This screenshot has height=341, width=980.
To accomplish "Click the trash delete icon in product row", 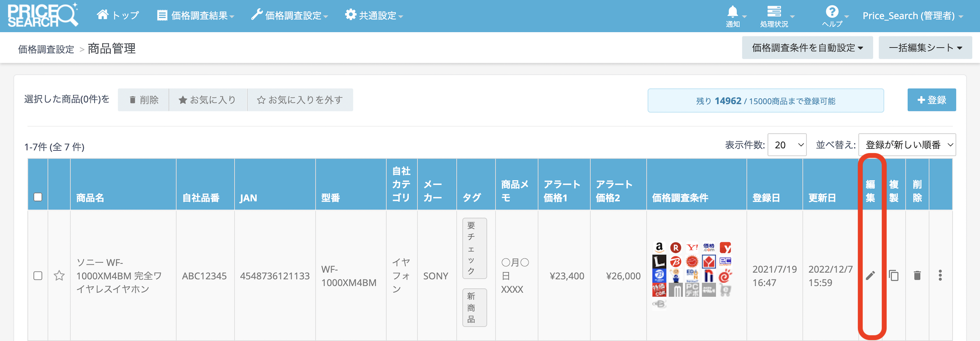I will pos(917,275).
